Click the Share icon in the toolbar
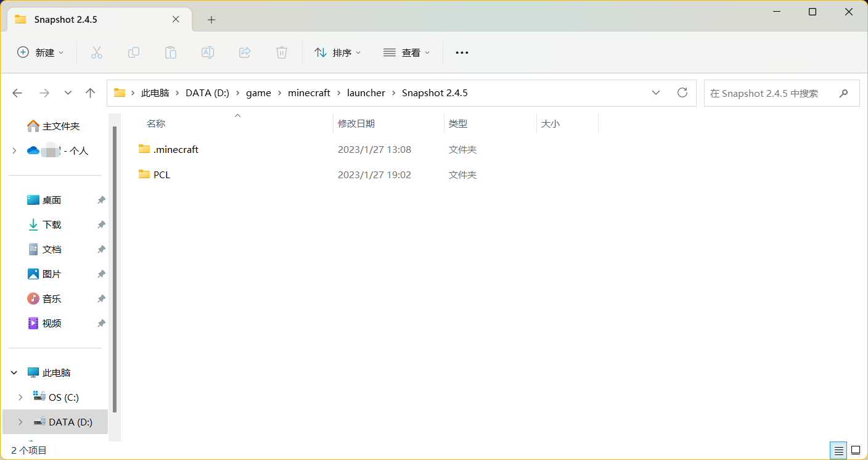Screen dimensions: 868x460 (x=245, y=52)
